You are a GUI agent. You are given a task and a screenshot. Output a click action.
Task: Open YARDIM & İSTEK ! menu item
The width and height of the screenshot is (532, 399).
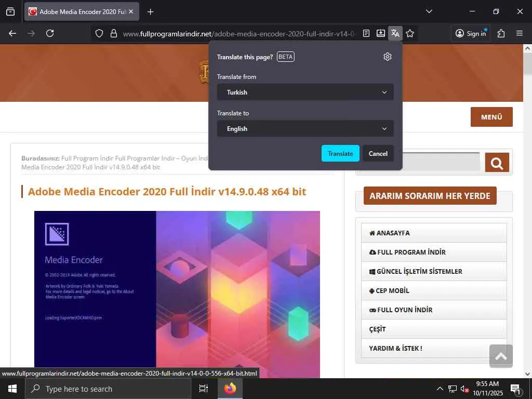[x=434, y=348]
